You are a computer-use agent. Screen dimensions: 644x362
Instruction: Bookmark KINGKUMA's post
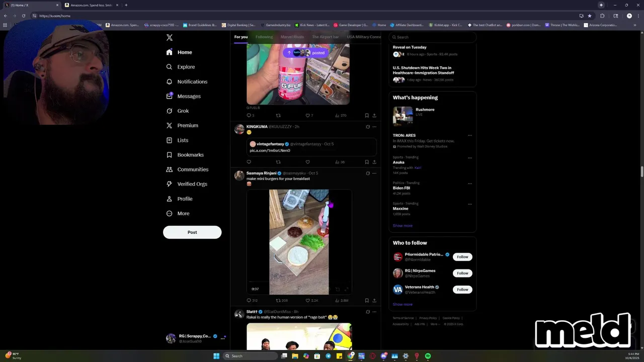click(366, 162)
